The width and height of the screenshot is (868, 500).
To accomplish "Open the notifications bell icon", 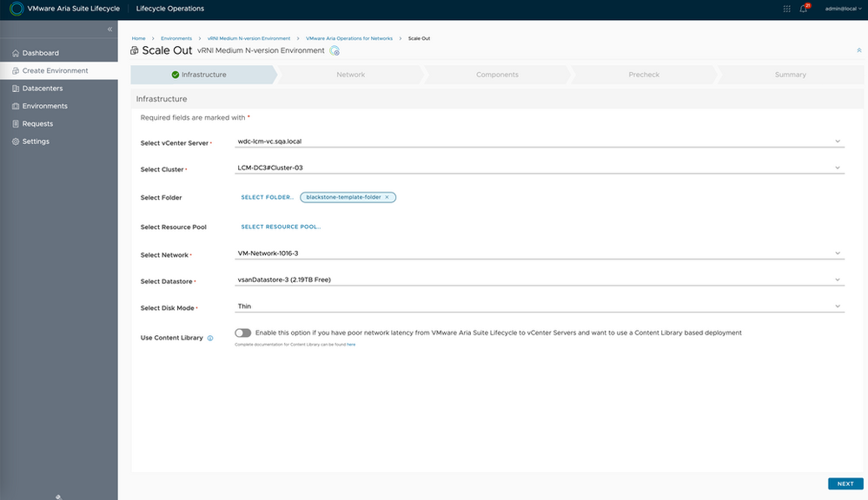I will point(801,8).
